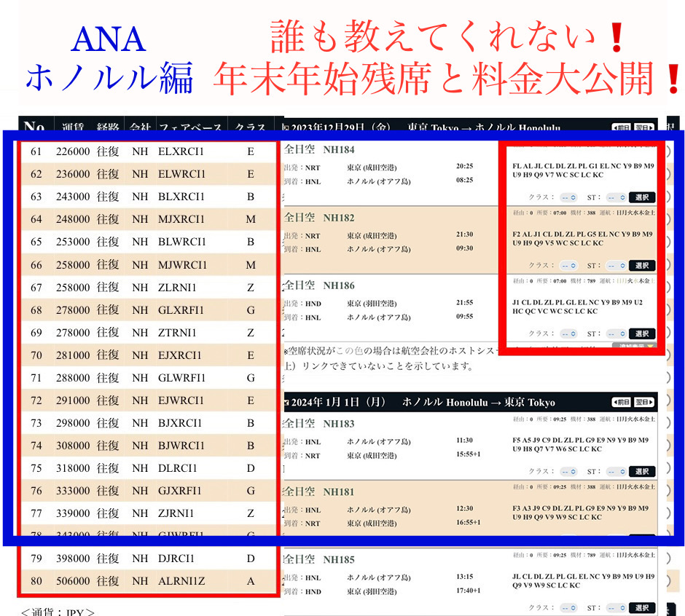Open the クラス dropdown for NH186

(x=569, y=333)
